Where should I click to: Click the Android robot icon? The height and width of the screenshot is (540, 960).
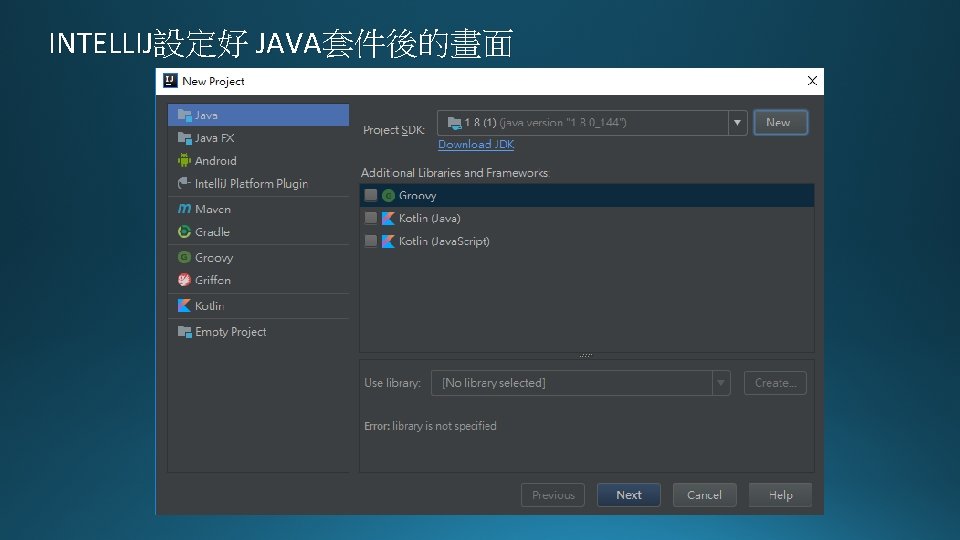184,160
